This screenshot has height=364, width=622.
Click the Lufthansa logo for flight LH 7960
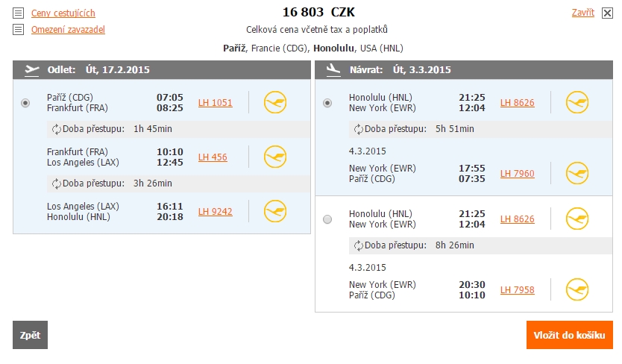point(577,174)
